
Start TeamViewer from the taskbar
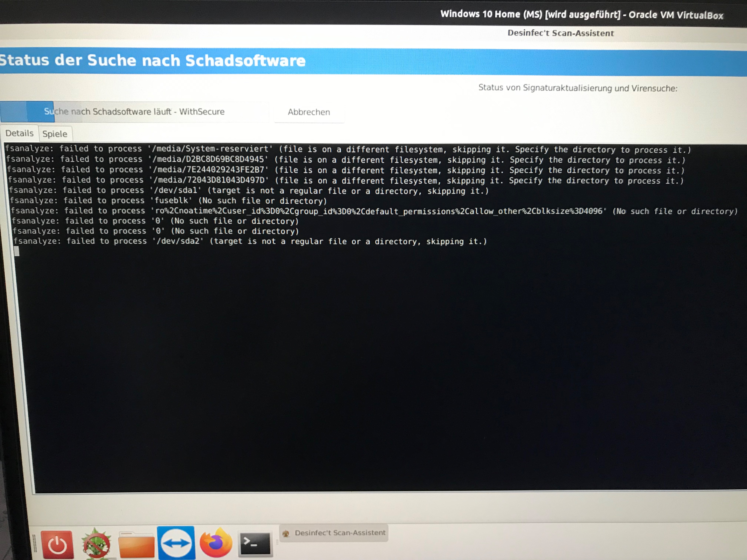(x=176, y=543)
